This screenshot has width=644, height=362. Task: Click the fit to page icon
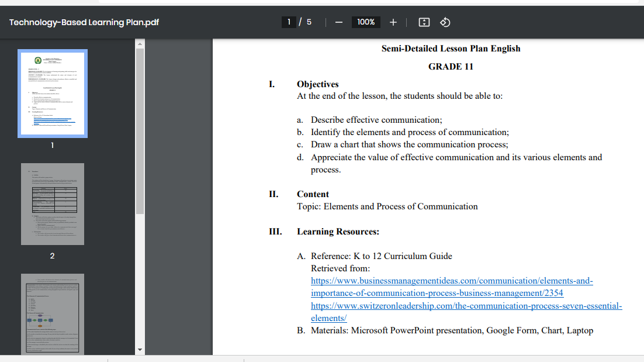click(x=424, y=22)
